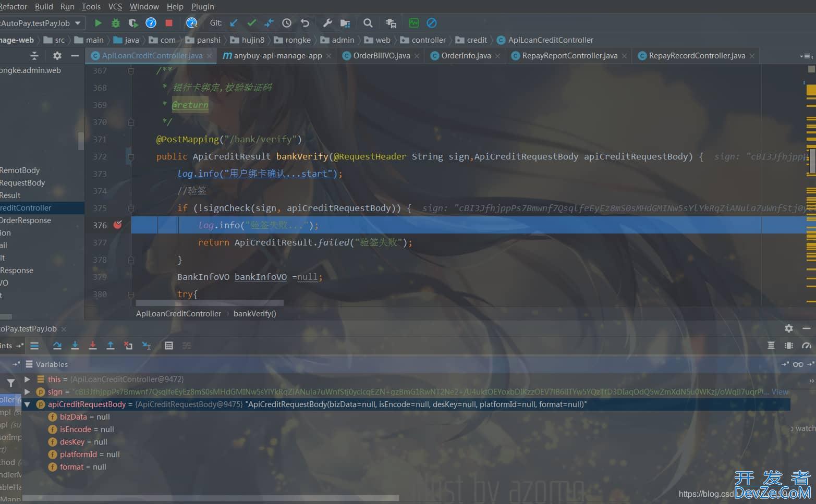Run the AutoPay.testPayJob configuration
The width and height of the screenshot is (816, 504).
click(x=98, y=23)
